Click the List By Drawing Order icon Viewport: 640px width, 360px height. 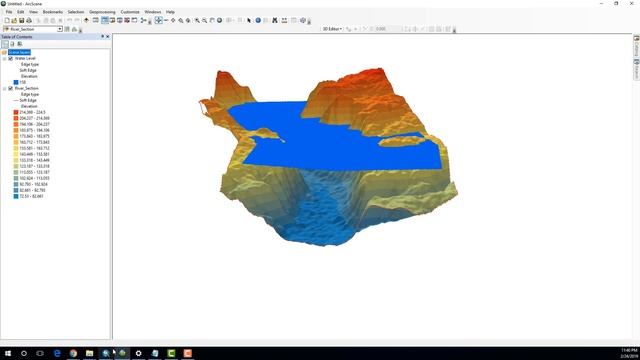[x=5, y=44]
